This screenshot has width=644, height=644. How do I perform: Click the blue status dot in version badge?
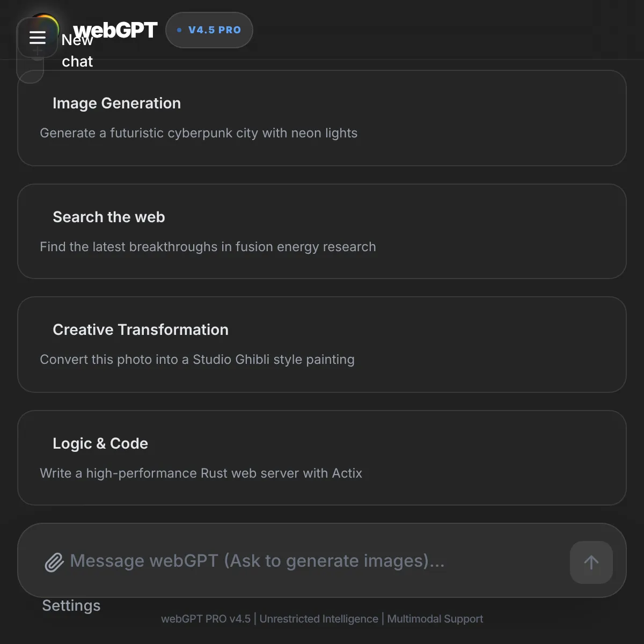click(179, 30)
